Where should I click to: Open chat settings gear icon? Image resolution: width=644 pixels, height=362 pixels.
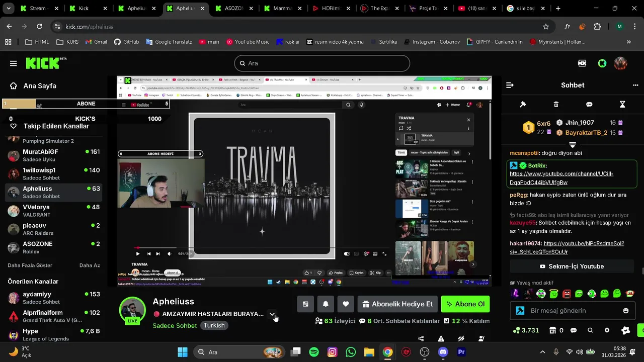(607, 330)
